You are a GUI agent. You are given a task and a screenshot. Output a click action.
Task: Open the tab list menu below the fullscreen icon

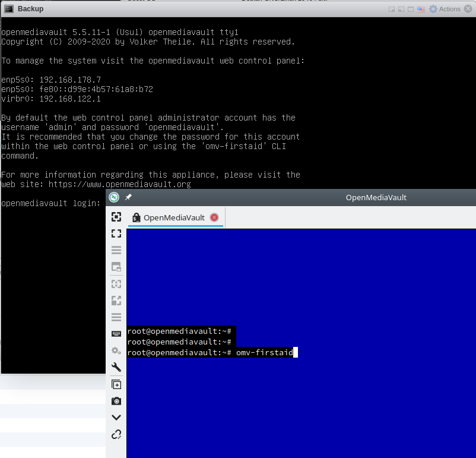point(116,250)
